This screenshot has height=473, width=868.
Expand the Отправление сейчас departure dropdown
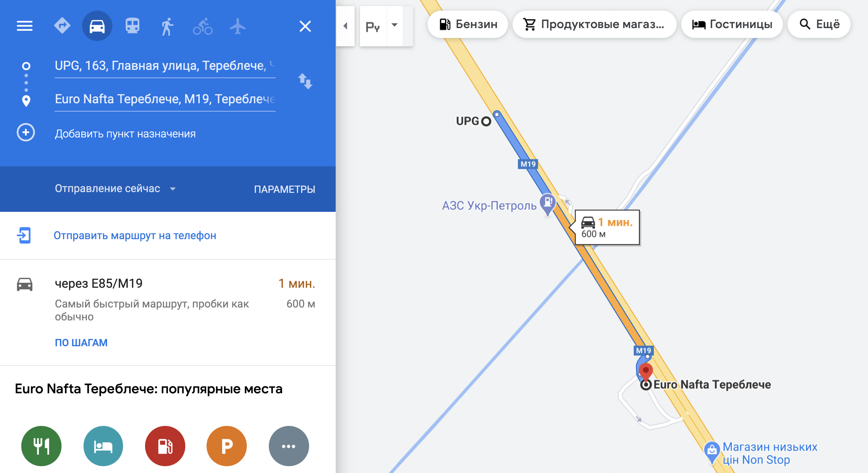[115, 189]
